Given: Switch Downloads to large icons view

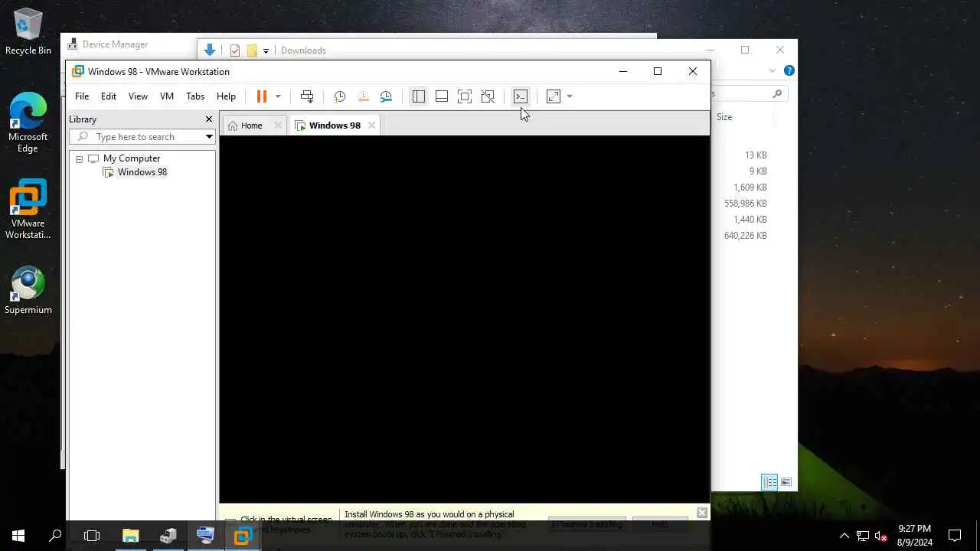Looking at the screenshot, I should point(786,482).
